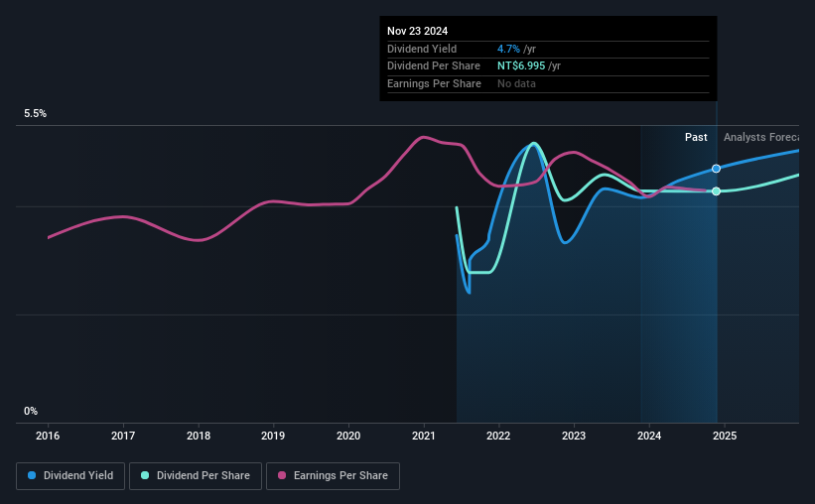Click the Past region label

tap(696, 137)
